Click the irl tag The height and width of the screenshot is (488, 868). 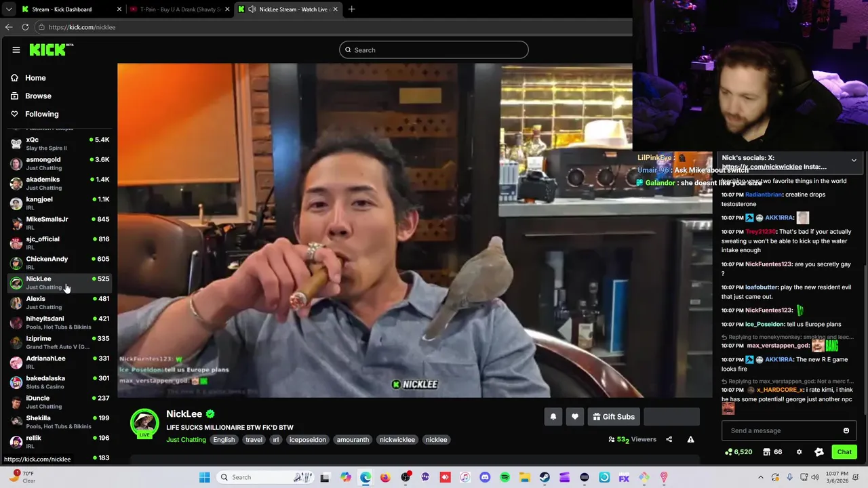[275, 440]
